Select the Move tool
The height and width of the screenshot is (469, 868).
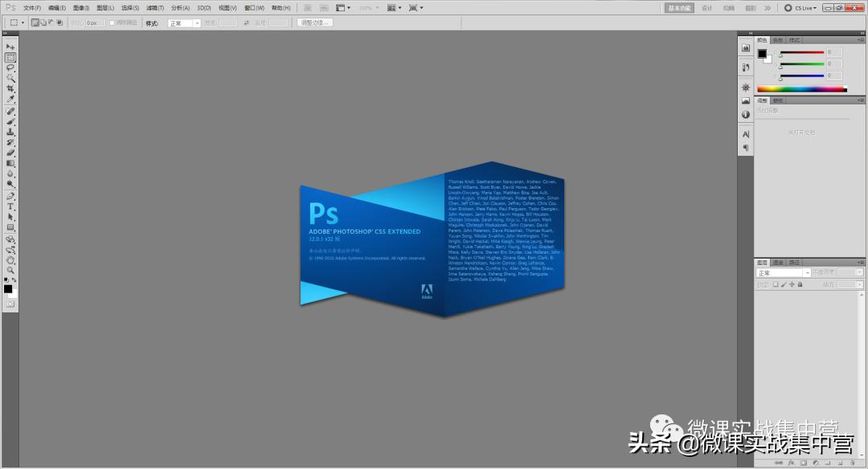click(x=10, y=47)
